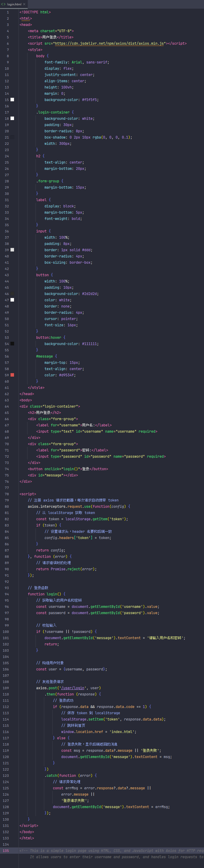Open the #d9534f red swatch on line 59

12,375
